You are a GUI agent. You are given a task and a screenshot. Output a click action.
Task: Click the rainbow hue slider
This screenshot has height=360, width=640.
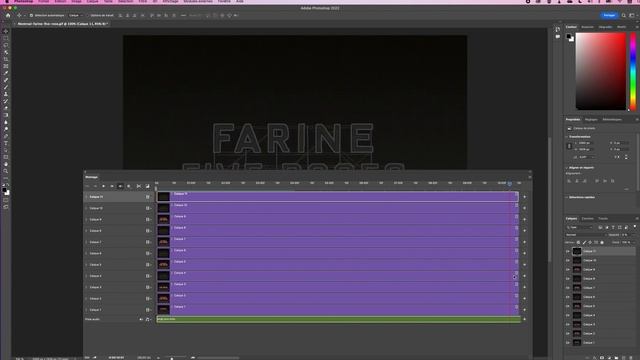click(x=633, y=71)
